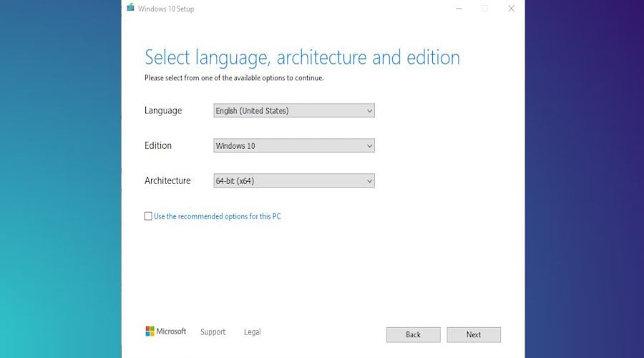Click the Windows 10 Setup title bar icon

(131, 7)
